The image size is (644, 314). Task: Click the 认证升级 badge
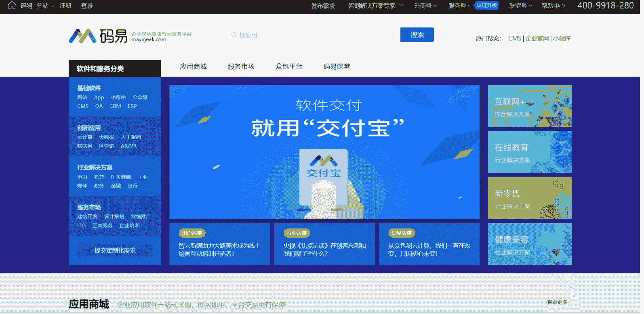pos(486,5)
